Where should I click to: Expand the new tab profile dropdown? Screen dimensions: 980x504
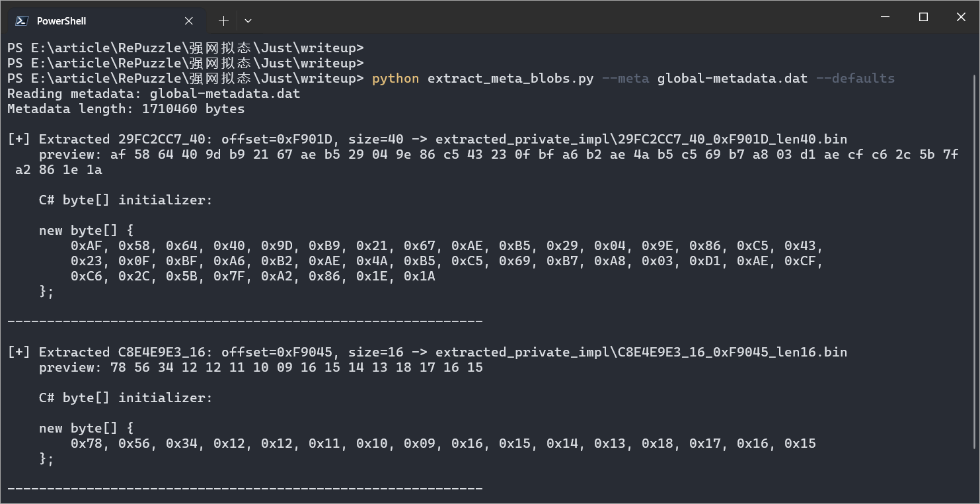(248, 21)
